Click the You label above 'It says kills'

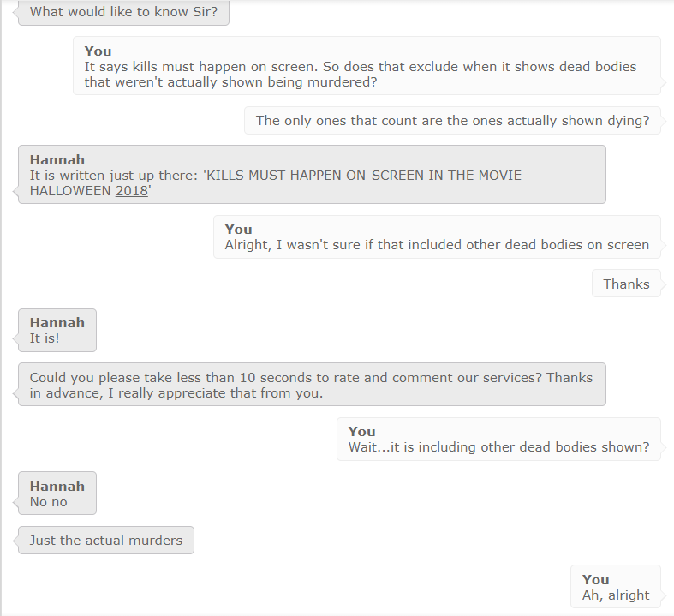click(x=98, y=51)
